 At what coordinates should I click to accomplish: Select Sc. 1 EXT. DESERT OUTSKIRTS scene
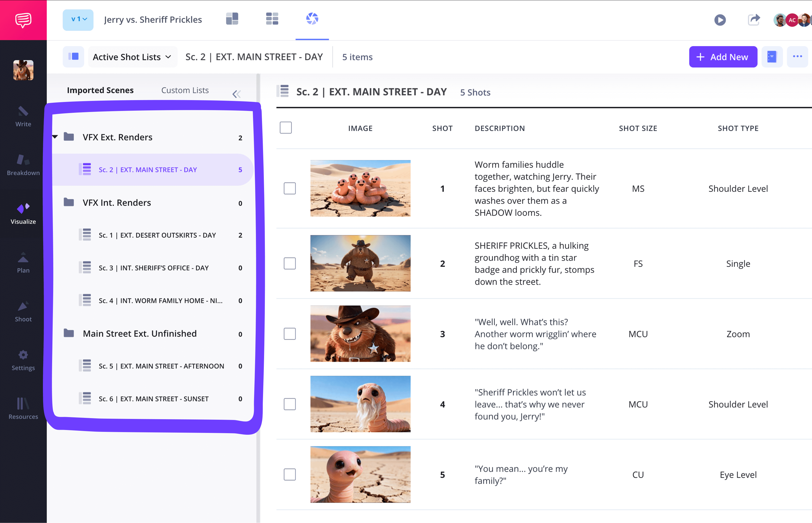point(157,235)
